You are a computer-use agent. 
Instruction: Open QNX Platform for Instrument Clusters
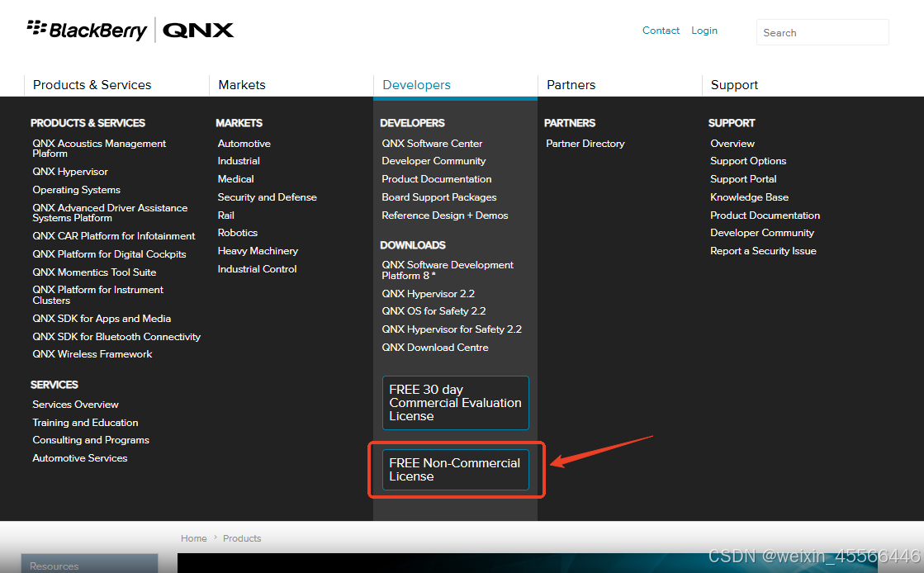pyautogui.click(x=97, y=295)
